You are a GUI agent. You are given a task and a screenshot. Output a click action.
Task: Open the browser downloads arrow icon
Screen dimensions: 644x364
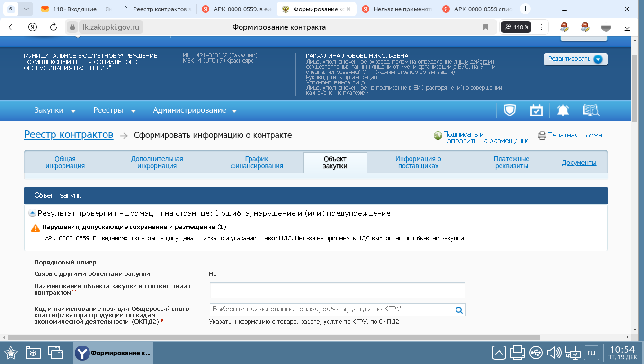click(627, 27)
